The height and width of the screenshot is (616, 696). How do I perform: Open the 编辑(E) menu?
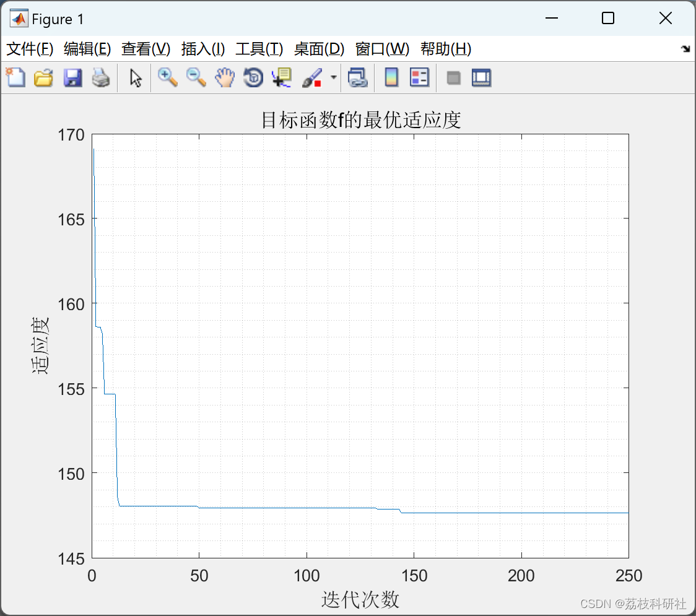tap(87, 49)
